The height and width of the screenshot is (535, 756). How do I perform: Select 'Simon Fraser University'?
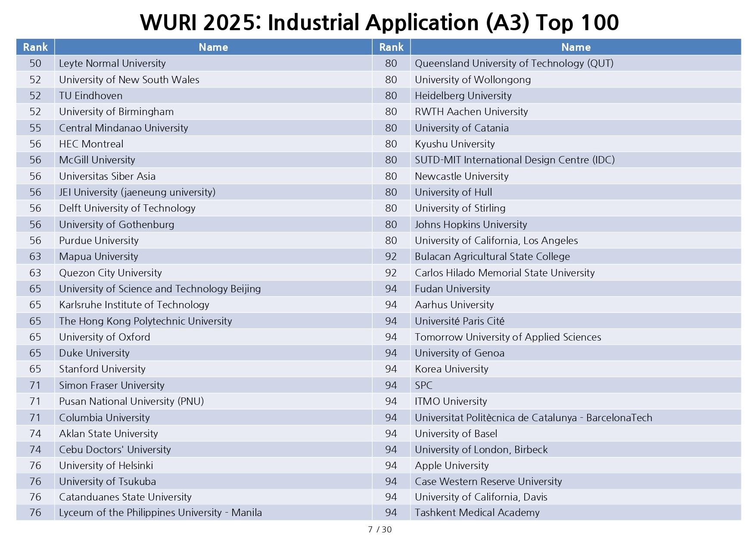(x=112, y=385)
